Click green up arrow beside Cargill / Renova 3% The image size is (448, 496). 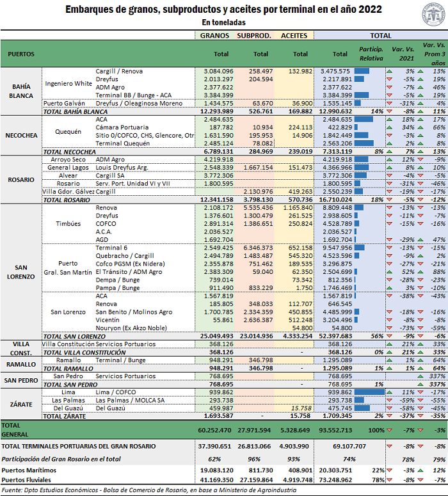tap(390, 71)
